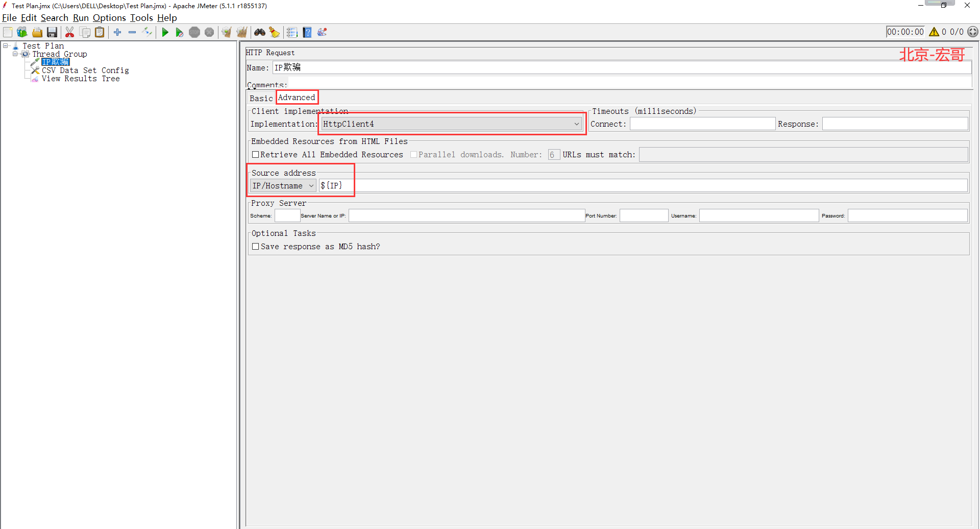
Task: Click the Open file folder icon
Action: click(37, 32)
